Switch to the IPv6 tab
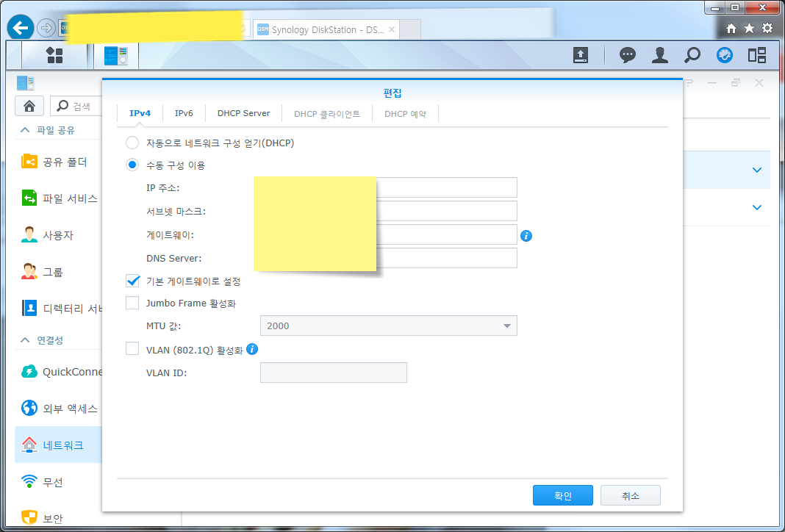Screen dimensions: 785x532 183,113
